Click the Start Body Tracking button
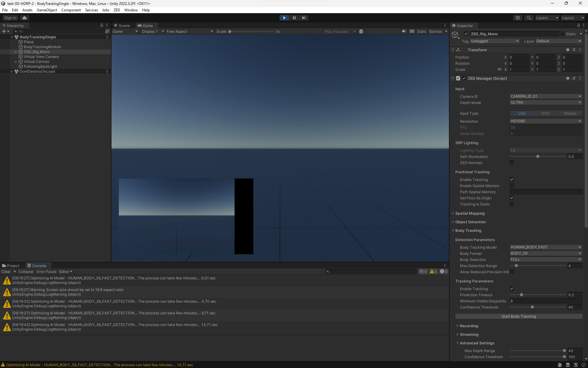Image resolution: width=588 pixels, height=368 pixels. (518, 316)
